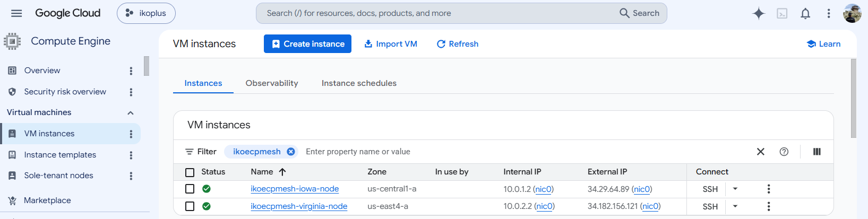This screenshot has height=219, width=868.
Task: Open the notifications bell
Action: (x=805, y=13)
